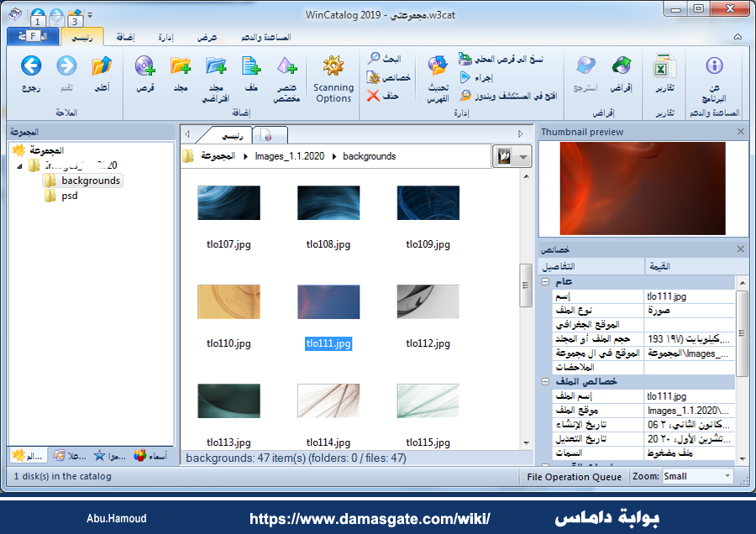Collapse the ribbon with the chevron arrow
This screenshot has height=534, width=756.
pyautogui.click(x=738, y=37)
